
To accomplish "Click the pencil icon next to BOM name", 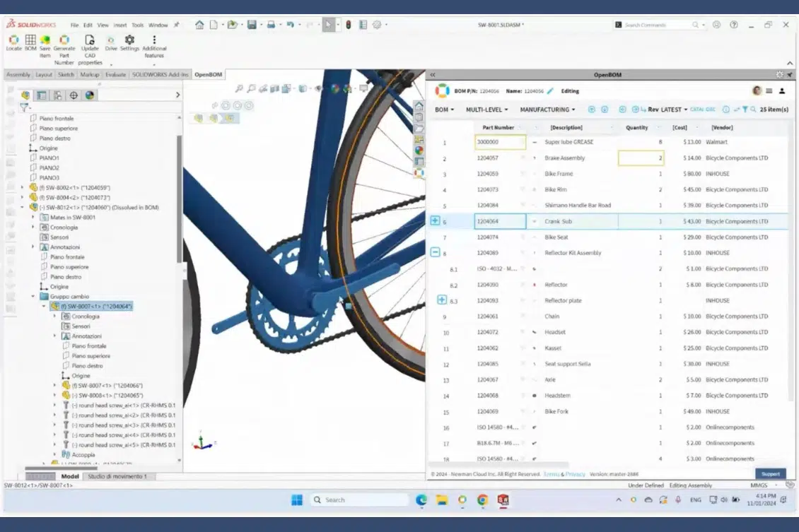I will pos(550,91).
